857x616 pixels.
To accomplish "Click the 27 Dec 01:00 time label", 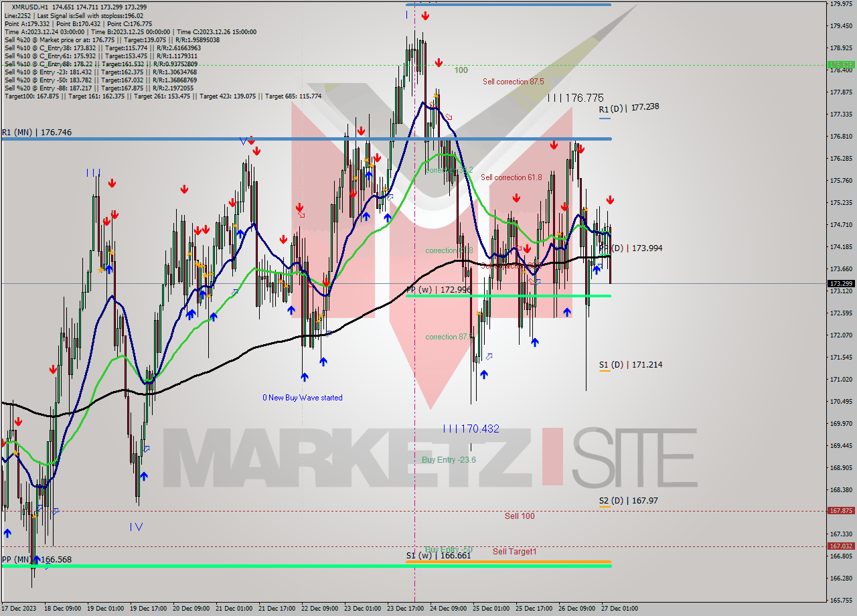I will click(x=619, y=609).
